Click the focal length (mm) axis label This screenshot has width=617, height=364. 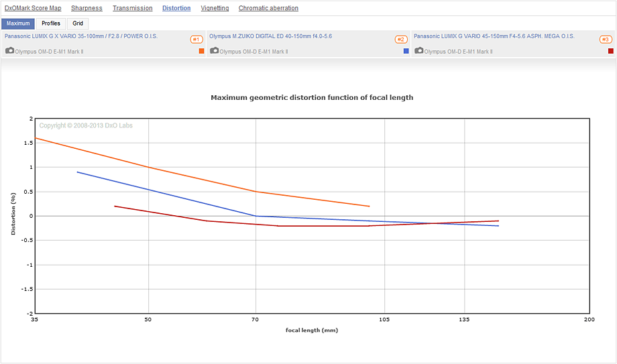pyautogui.click(x=312, y=330)
